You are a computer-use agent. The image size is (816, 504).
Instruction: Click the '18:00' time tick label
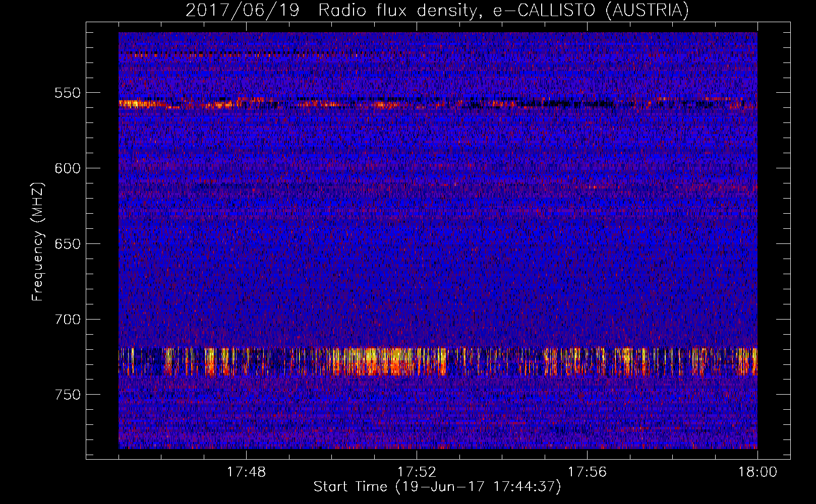757,472
